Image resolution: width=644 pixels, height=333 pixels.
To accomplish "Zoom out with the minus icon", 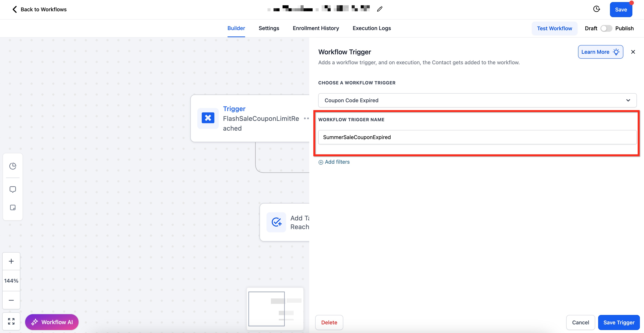I will coord(11,300).
